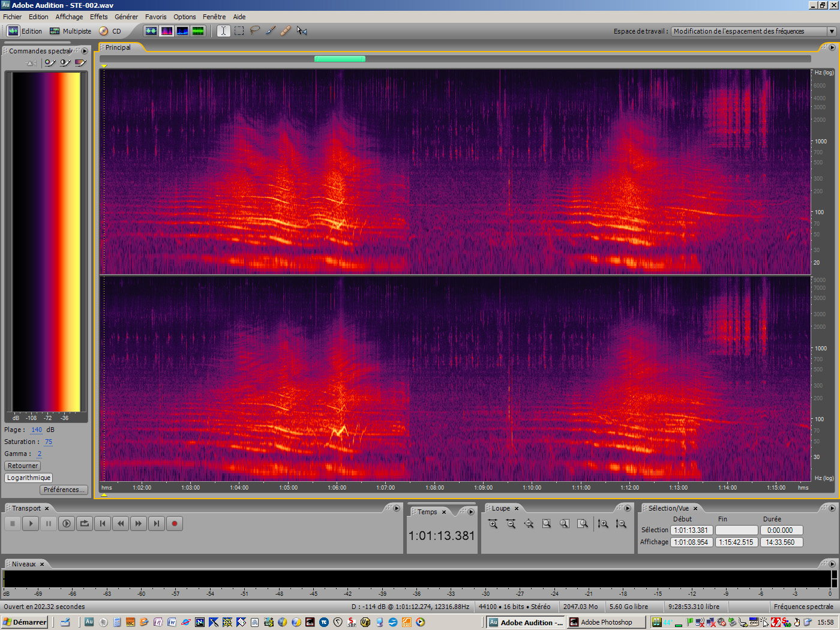Switch to the waveform display icon
This screenshot has height=630, width=840.
[x=151, y=31]
